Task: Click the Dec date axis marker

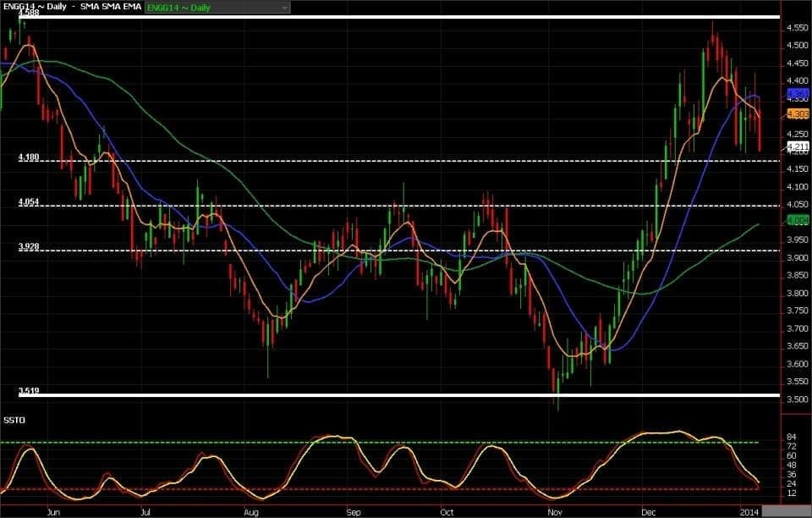Action: pyautogui.click(x=650, y=512)
